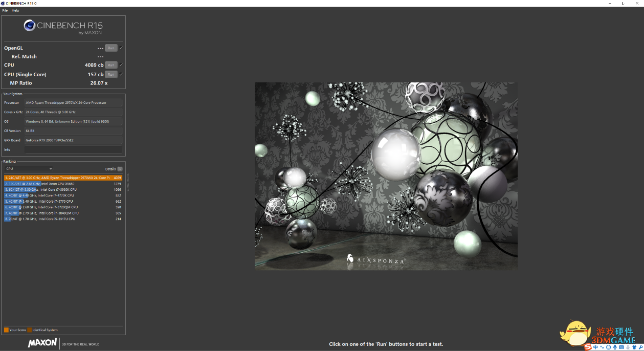Select the Intel Core i7-3840QM ranking row
The image size is (644, 351).
click(63, 213)
